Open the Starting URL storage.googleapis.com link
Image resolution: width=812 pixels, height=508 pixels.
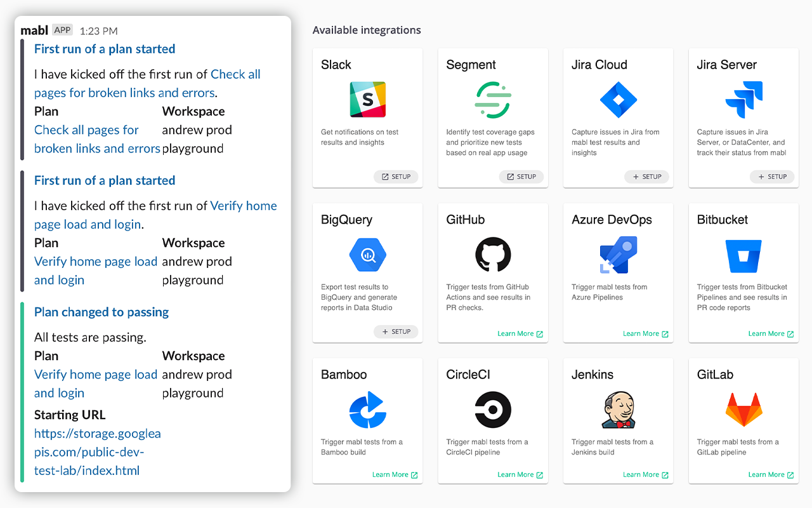pyautogui.click(x=97, y=452)
